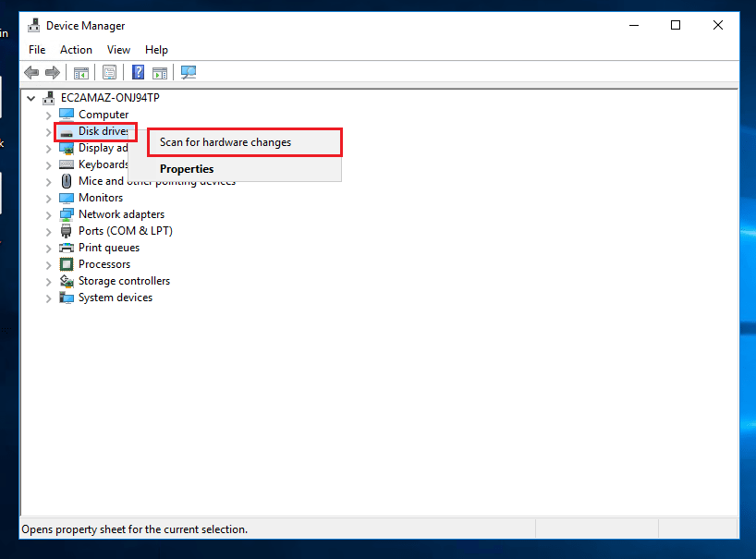Toggle the Show/Hide Action Pane icon
The height and width of the screenshot is (559, 756).
[x=160, y=73]
